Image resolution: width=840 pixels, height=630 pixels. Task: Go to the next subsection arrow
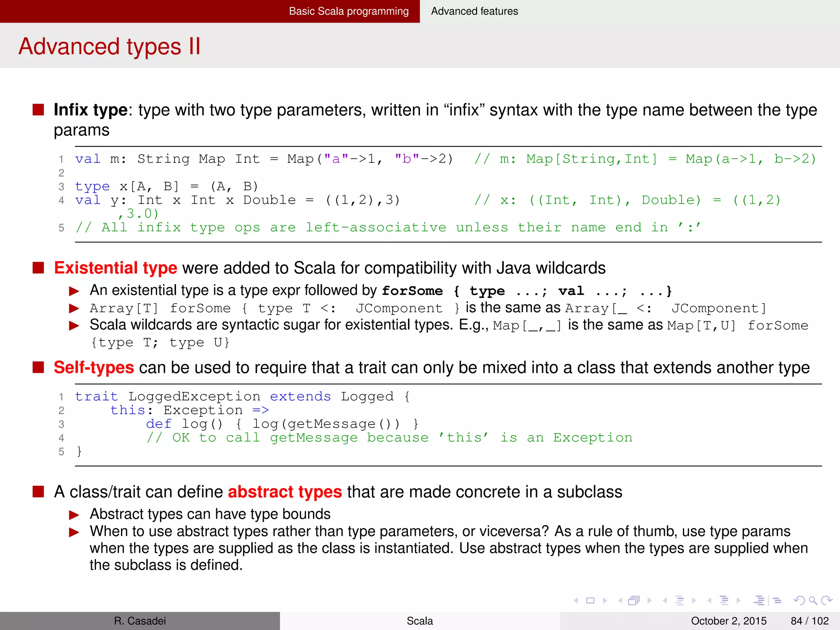tap(694, 600)
